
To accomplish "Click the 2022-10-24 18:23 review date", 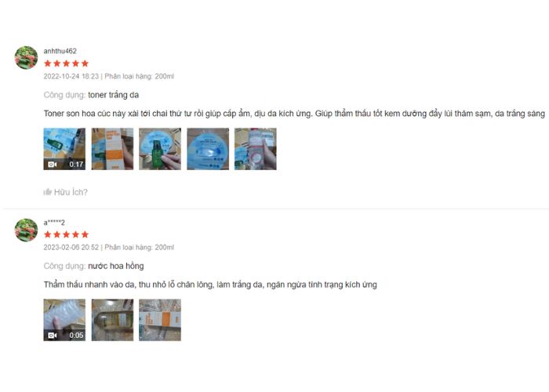I will pos(71,76).
